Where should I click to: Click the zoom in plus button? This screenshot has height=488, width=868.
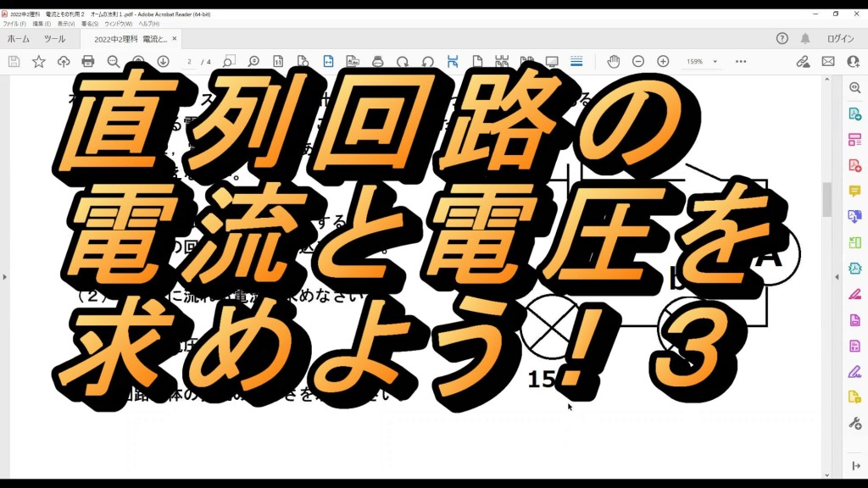(x=663, y=62)
